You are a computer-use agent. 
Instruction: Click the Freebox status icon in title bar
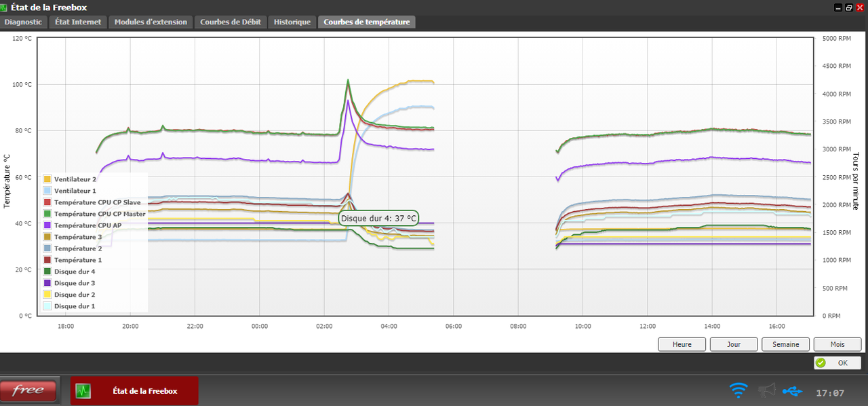4,7
